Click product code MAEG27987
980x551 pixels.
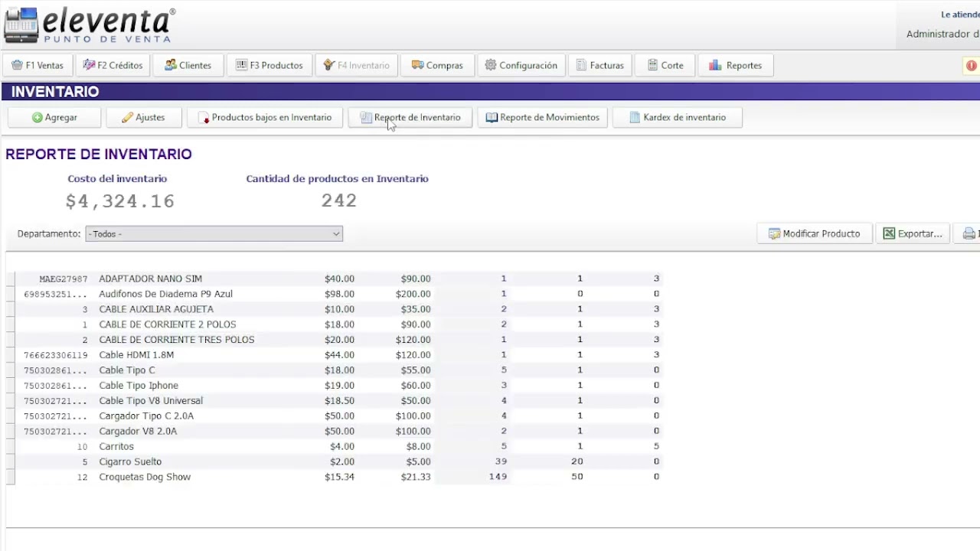point(64,279)
